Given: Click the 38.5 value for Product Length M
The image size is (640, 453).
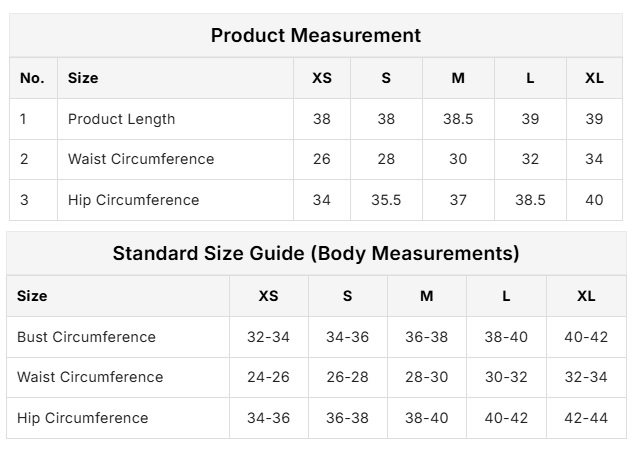Looking at the screenshot, I should tap(458, 119).
